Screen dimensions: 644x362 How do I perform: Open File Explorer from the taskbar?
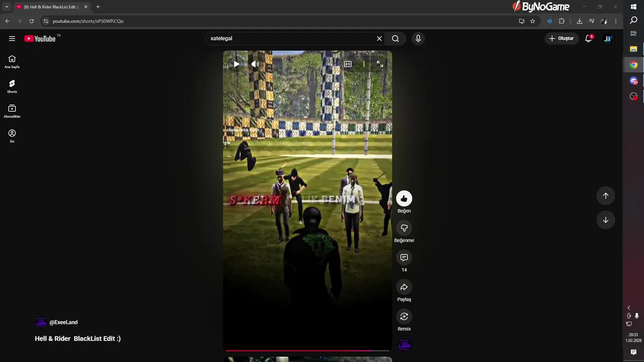(x=633, y=49)
